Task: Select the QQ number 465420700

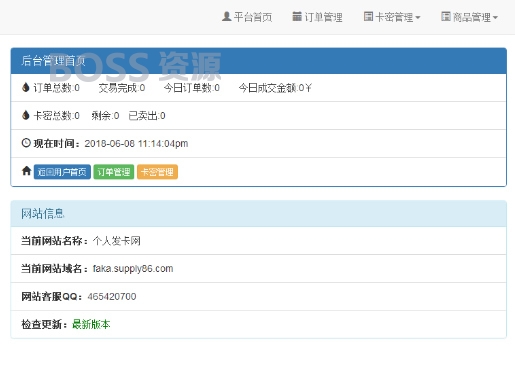Action: [112, 296]
